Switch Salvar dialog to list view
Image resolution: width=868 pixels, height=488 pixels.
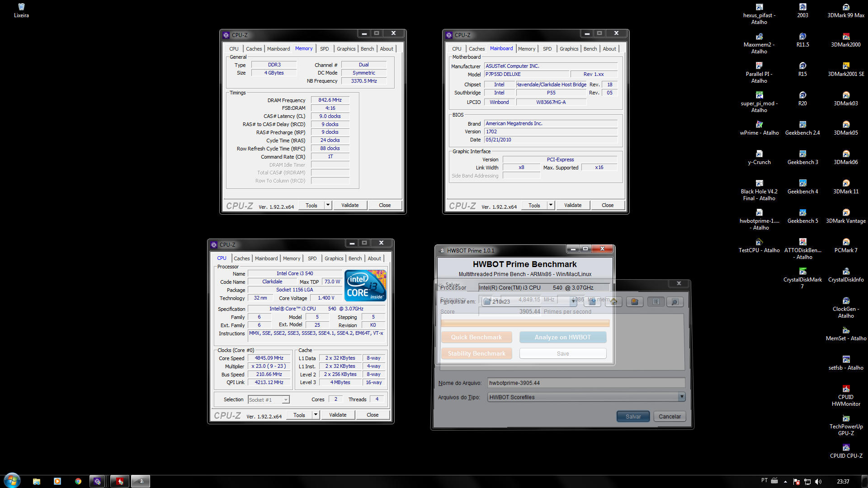[x=656, y=302]
